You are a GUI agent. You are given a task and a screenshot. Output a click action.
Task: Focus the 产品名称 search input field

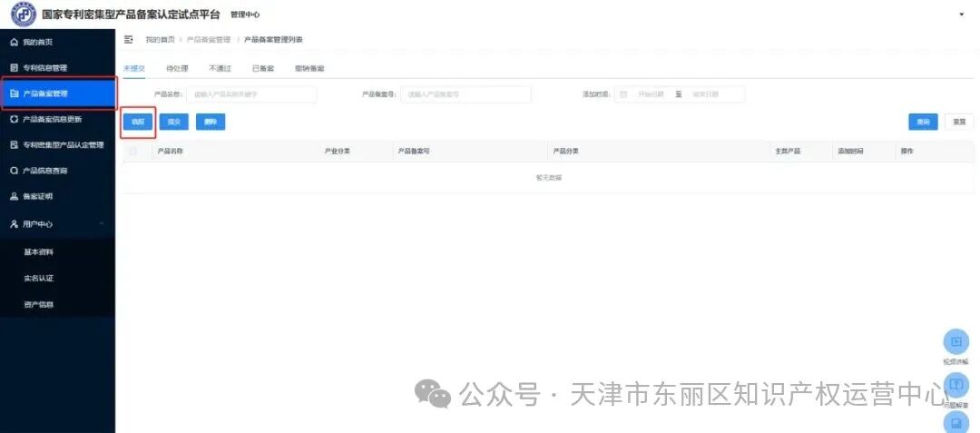click(251, 94)
